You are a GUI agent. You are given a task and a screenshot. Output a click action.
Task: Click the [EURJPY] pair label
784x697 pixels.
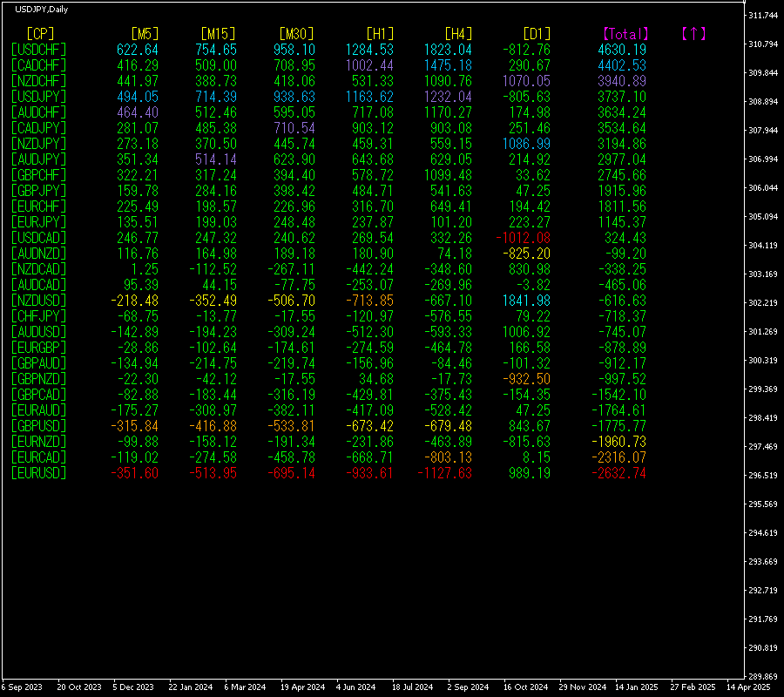click(39, 222)
